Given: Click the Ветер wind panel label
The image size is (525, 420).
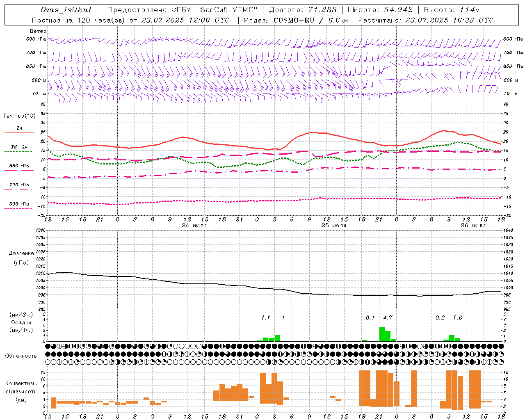Looking at the screenshot, I should click(38, 31).
